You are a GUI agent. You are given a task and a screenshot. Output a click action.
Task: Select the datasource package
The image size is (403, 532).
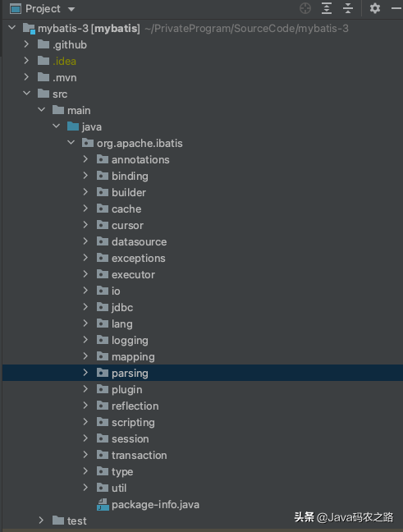coord(139,241)
